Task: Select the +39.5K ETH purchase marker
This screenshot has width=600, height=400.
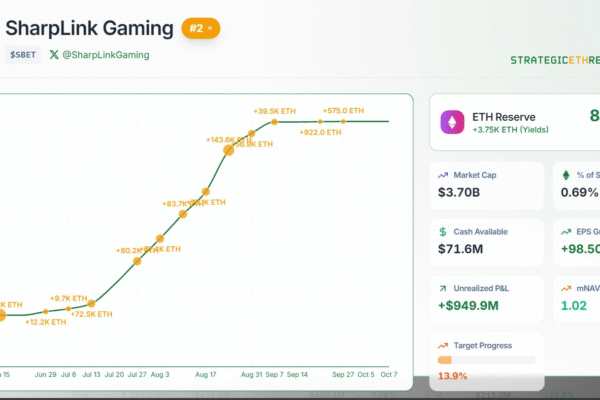Action: [275, 121]
